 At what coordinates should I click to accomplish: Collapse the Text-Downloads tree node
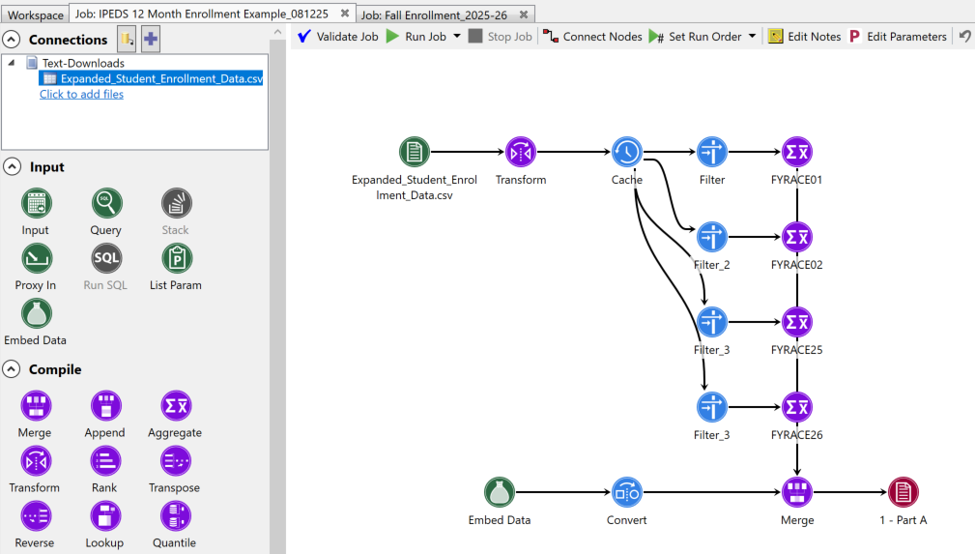pos(11,63)
